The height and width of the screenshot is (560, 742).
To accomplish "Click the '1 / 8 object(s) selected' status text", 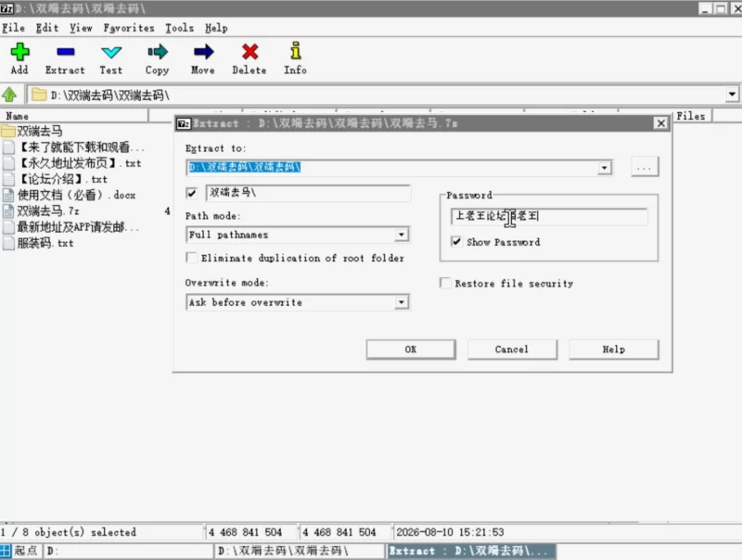I will (x=69, y=532).
